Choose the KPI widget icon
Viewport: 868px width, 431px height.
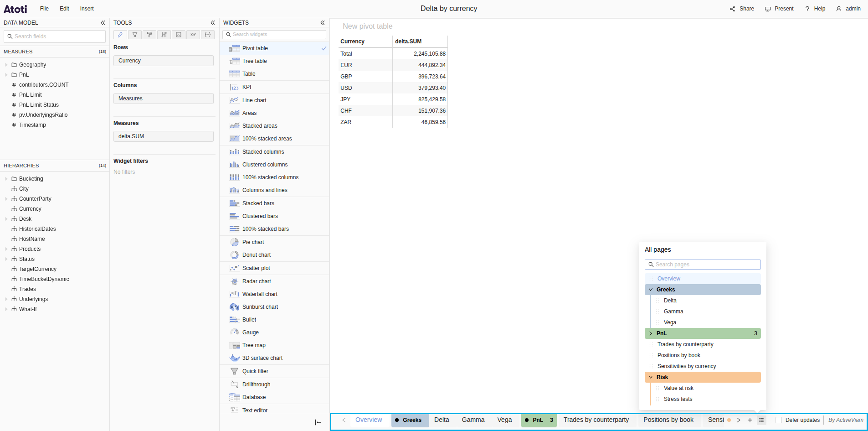pos(234,87)
